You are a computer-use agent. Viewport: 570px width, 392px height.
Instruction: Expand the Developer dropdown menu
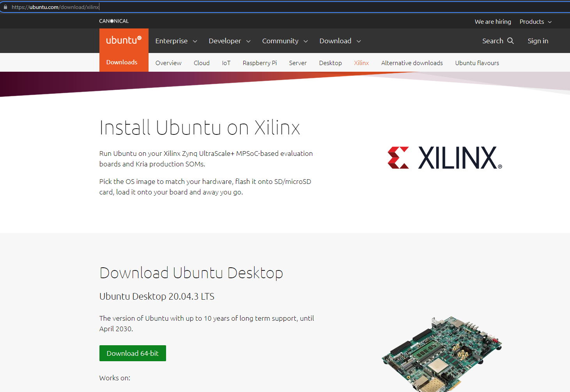coord(230,41)
